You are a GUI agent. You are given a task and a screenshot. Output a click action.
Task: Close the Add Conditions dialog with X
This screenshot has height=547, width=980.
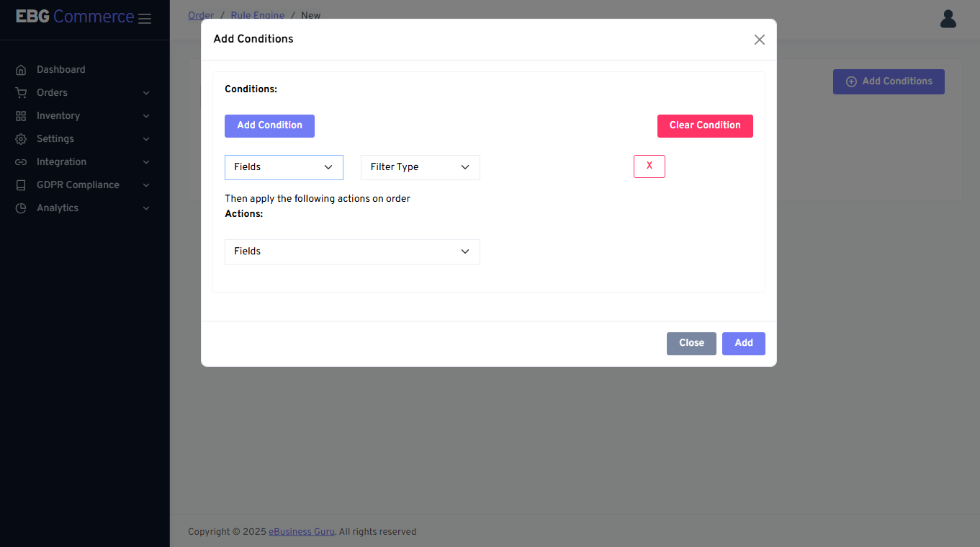[x=759, y=40]
